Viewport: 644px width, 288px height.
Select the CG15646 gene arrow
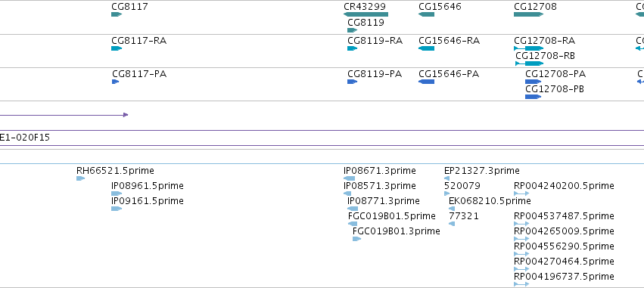(426, 14)
